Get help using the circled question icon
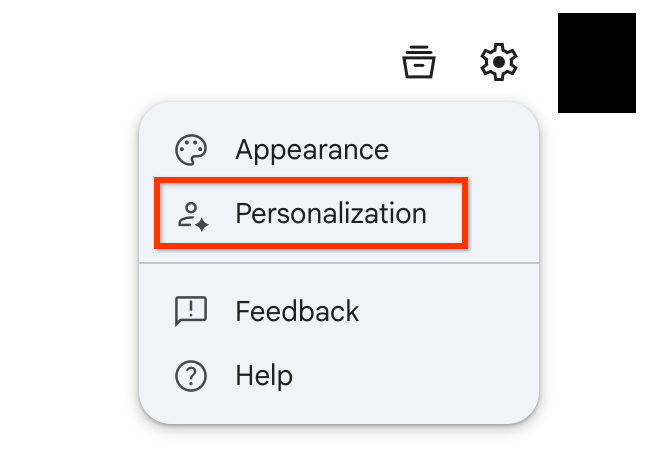655x461 pixels. 190,376
